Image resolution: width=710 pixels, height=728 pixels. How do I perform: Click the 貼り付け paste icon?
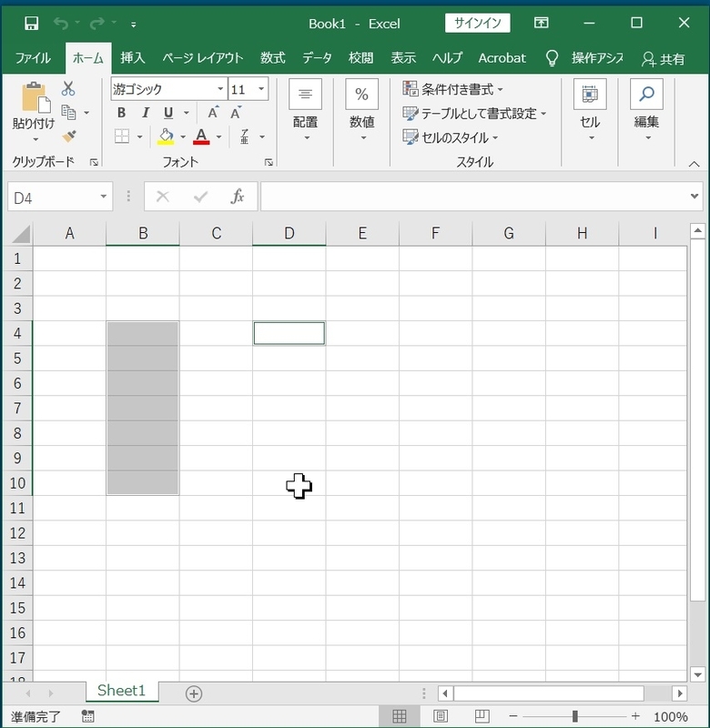(x=35, y=97)
